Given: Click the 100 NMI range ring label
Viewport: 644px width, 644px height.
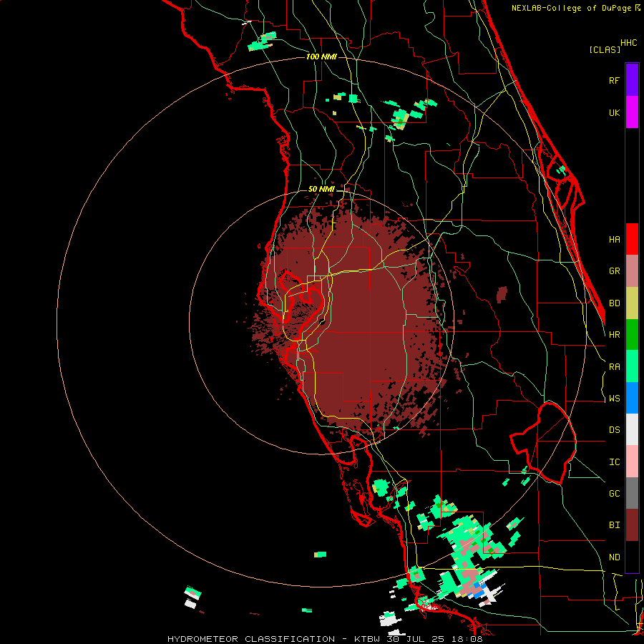Looking at the screenshot, I should 321,57.
